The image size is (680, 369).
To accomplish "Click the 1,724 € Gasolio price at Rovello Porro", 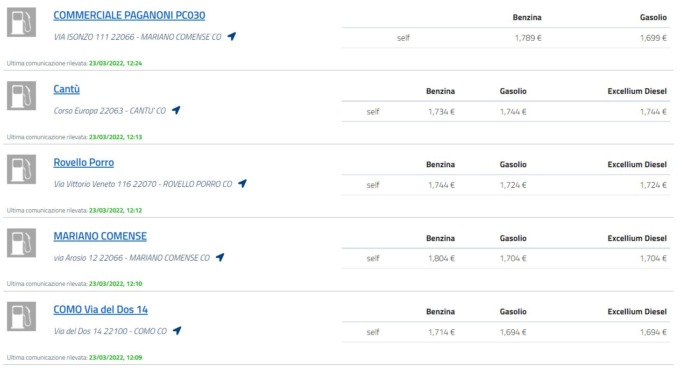I will 513,185.
